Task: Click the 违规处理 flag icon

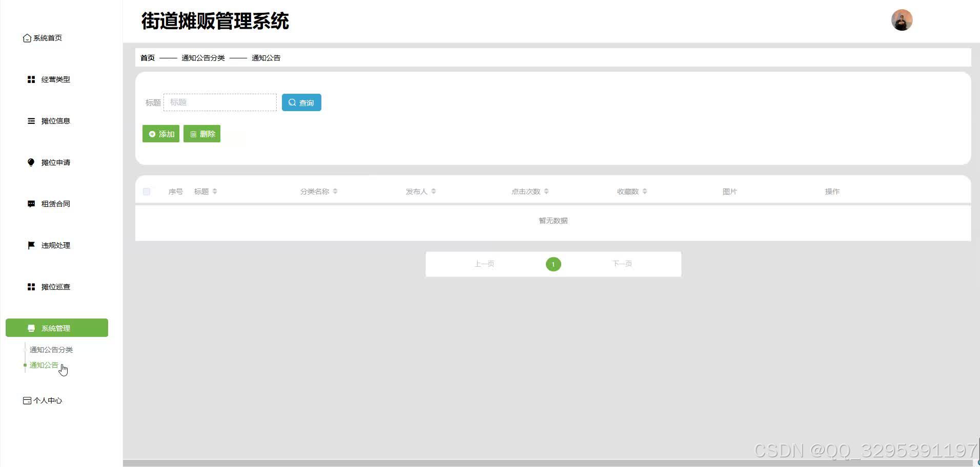Action: [x=31, y=245]
